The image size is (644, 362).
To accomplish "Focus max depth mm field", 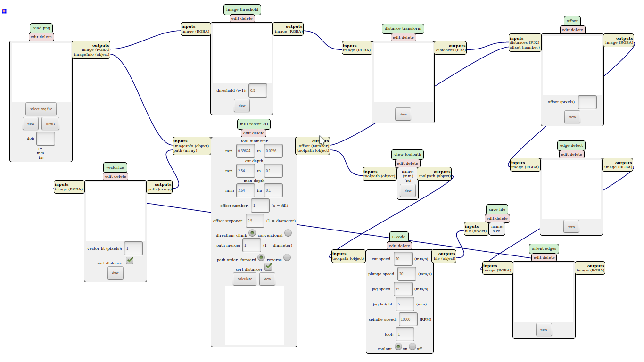I will (246, 190).
